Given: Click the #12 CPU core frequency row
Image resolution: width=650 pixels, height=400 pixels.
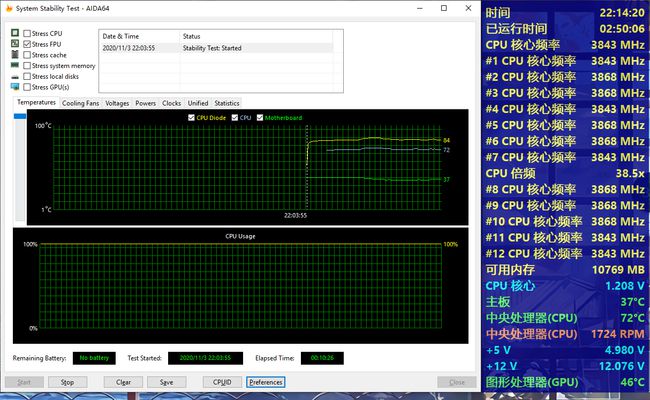Looking at the screenshot, I should point(565,254).
